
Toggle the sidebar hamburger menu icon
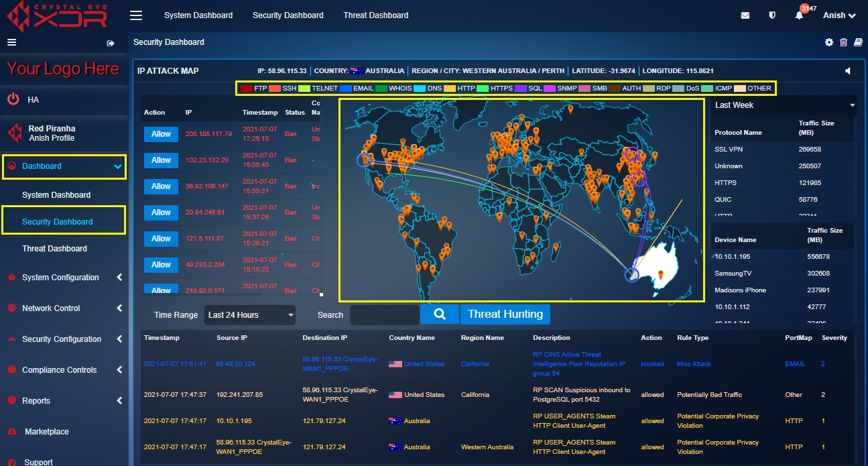(x=11, y=42)
